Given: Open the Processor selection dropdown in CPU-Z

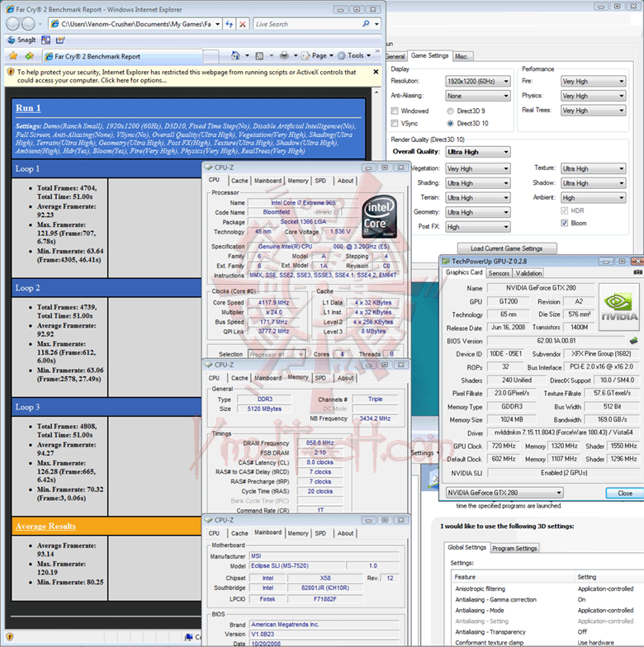Looking at the screenshot, I should [x=277, y=354].
